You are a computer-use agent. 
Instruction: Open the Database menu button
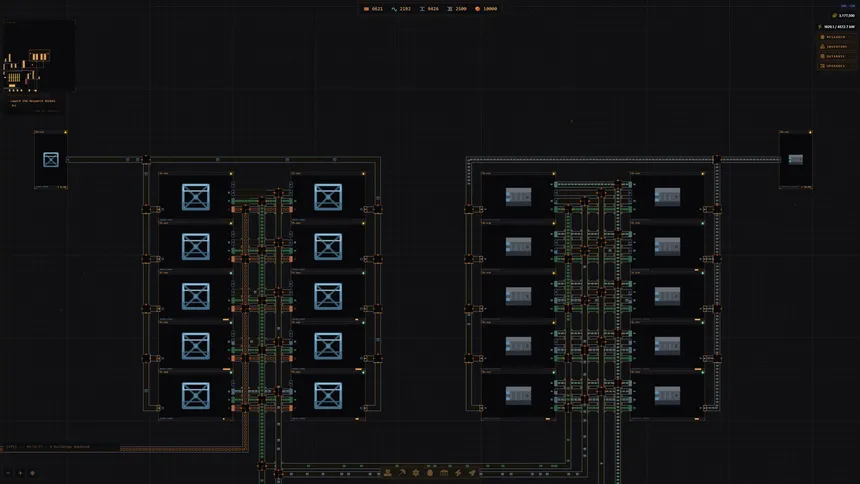coord(836,56)
